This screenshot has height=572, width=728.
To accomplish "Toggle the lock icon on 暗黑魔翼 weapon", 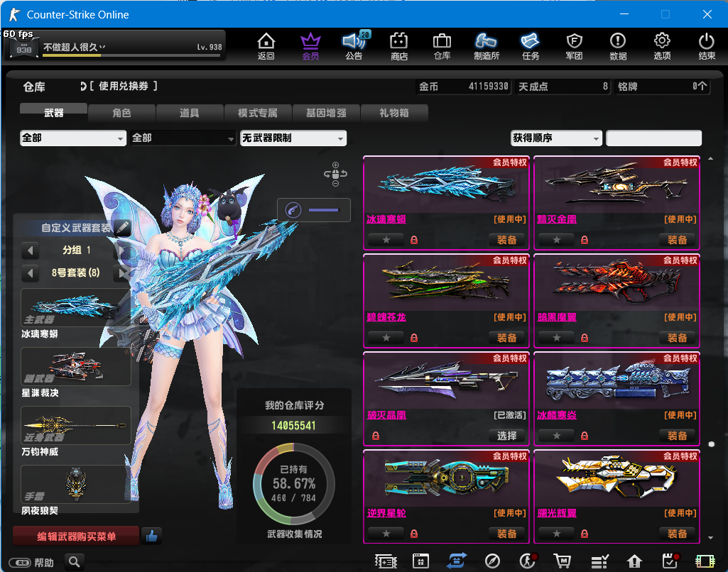I will coord(585,338).
